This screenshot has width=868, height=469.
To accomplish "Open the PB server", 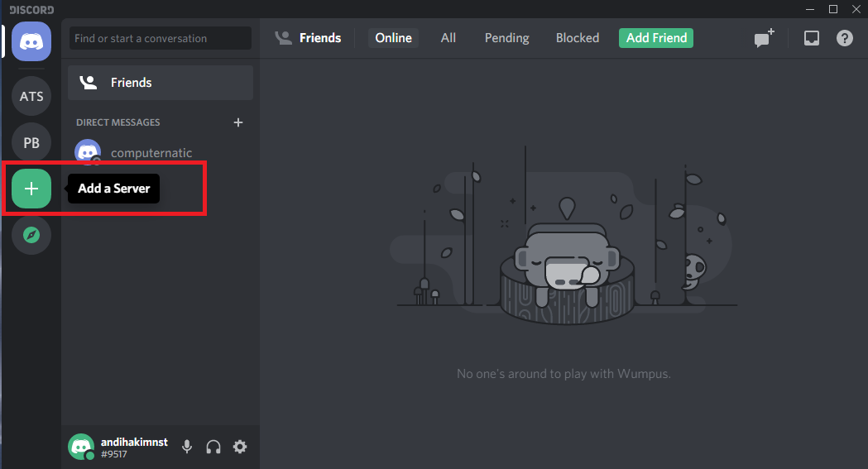I will coord(31,143).
